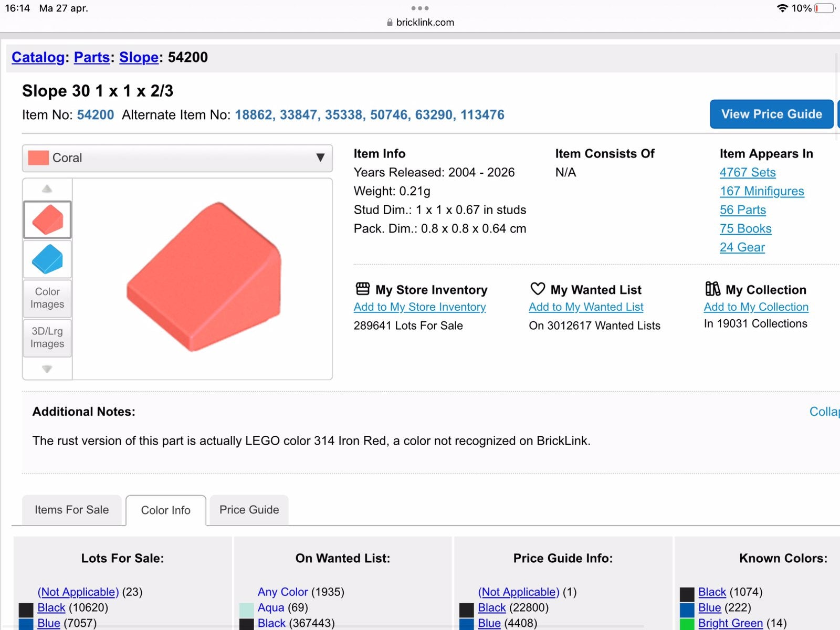Open Blue (222) in Known Colors
This screenshot has height=630, width=840.
coord(710,608)
